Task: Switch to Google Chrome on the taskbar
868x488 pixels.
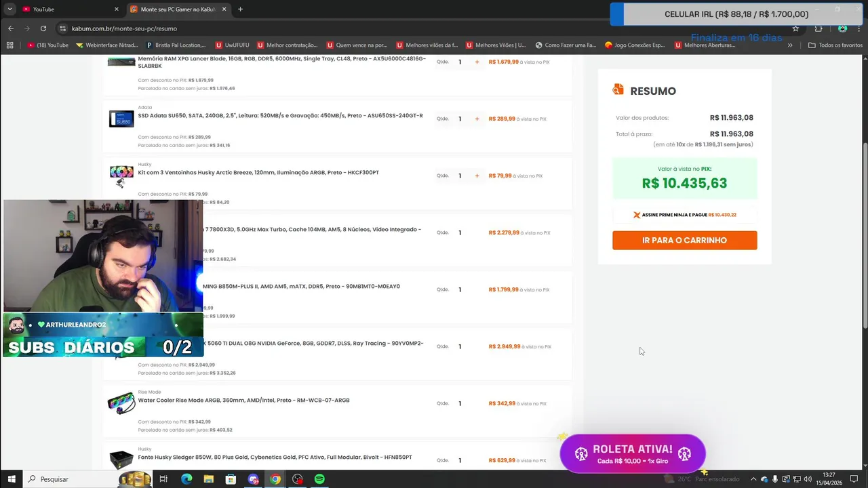Action: tap(275, 479)
